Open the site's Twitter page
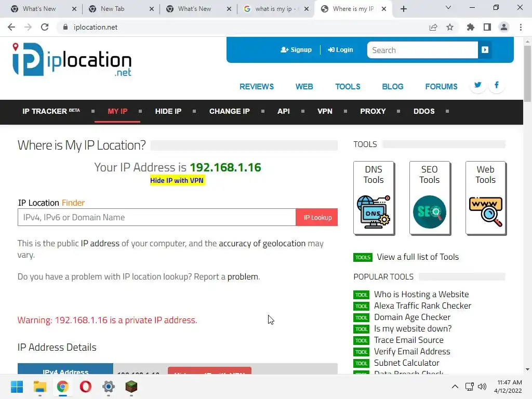The image size is (532, 399). 478,85
